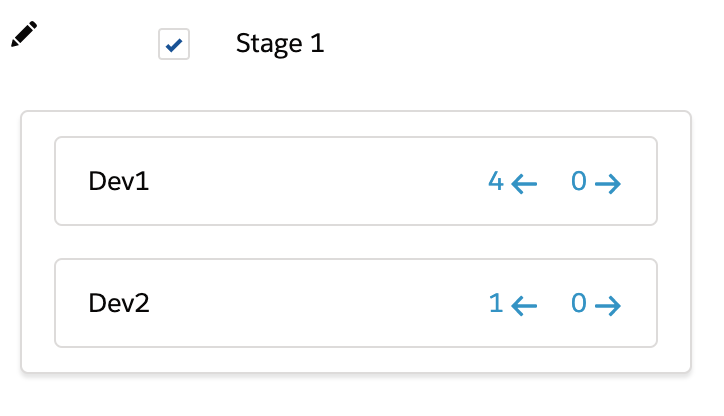Click the word Stage in the heading
The height and width of the screenshot is (416, 724).
[269, 44]
